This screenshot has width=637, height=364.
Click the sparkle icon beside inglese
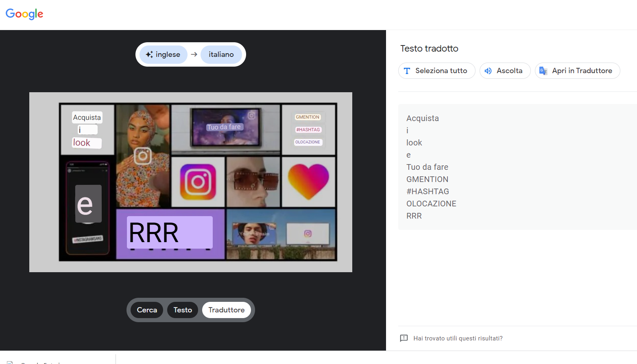click(x=150, y=54)
